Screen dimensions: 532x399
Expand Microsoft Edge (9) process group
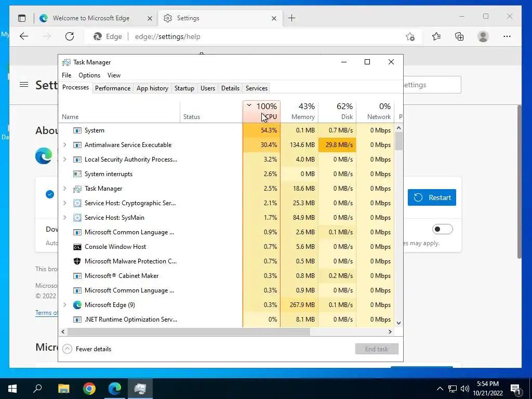65,305
